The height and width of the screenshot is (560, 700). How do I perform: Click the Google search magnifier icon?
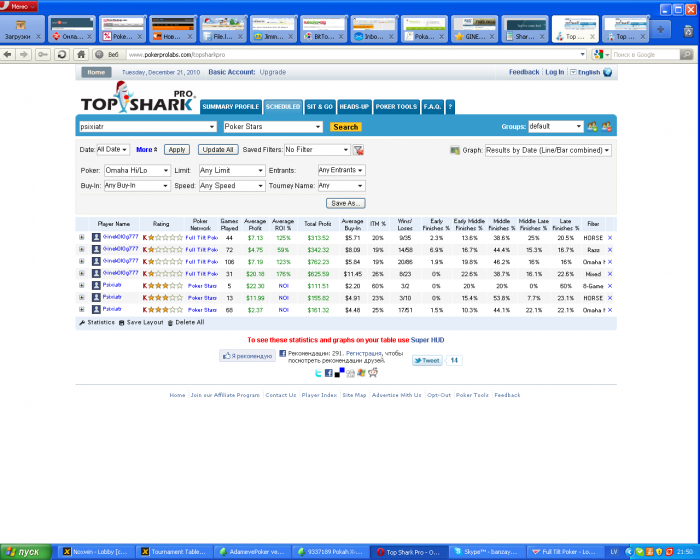[x=687, y=54]
